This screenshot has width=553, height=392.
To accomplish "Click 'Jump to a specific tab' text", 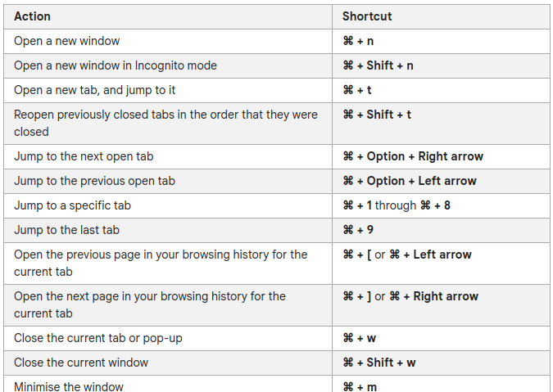I will coord(72,205).
